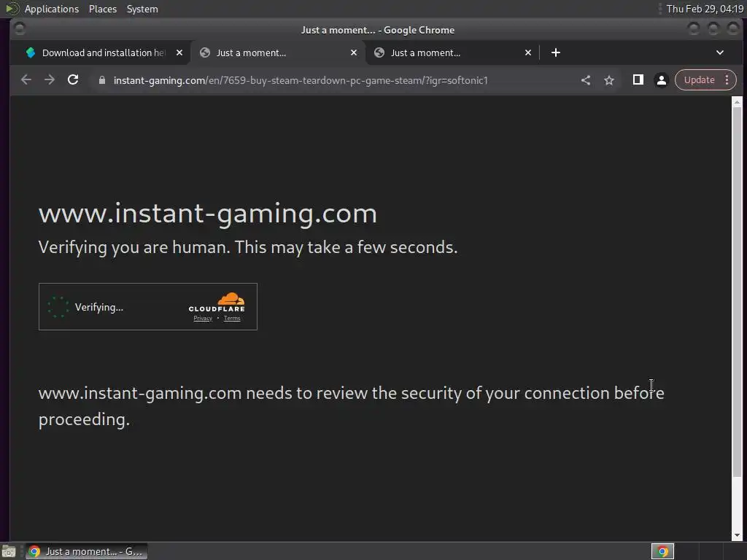Click the clock Thu Feb 29, 04:19

(705, 9)
